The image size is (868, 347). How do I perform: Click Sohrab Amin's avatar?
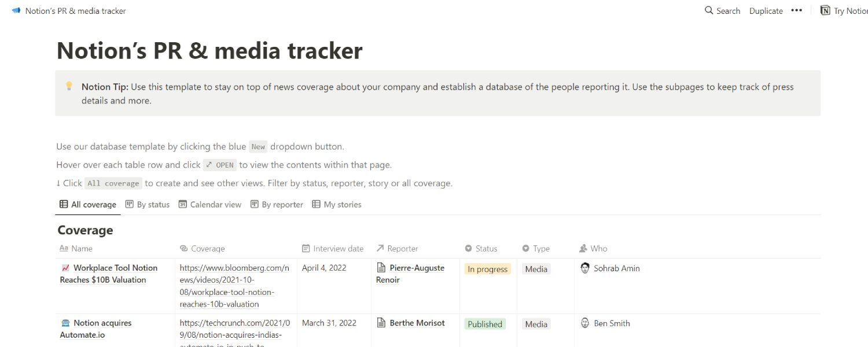tap(585, 268)
